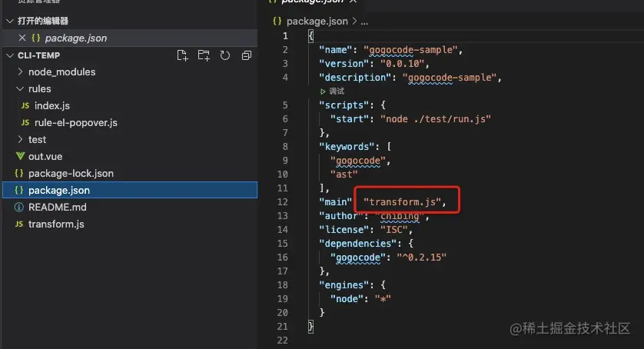Click the braces icon beside package-lock.json

click(19, 174)
